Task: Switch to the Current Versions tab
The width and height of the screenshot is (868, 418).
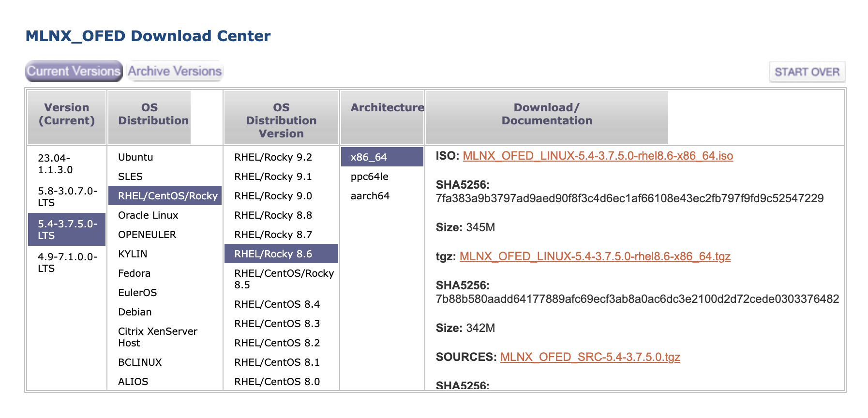Action: pyautogui.click(x=74, y=71)
